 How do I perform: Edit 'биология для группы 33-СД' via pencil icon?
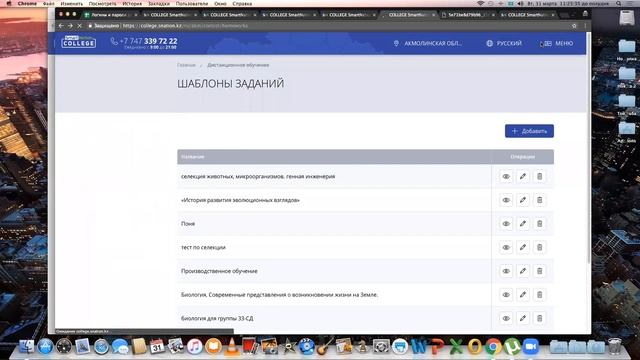coord(522,319)
